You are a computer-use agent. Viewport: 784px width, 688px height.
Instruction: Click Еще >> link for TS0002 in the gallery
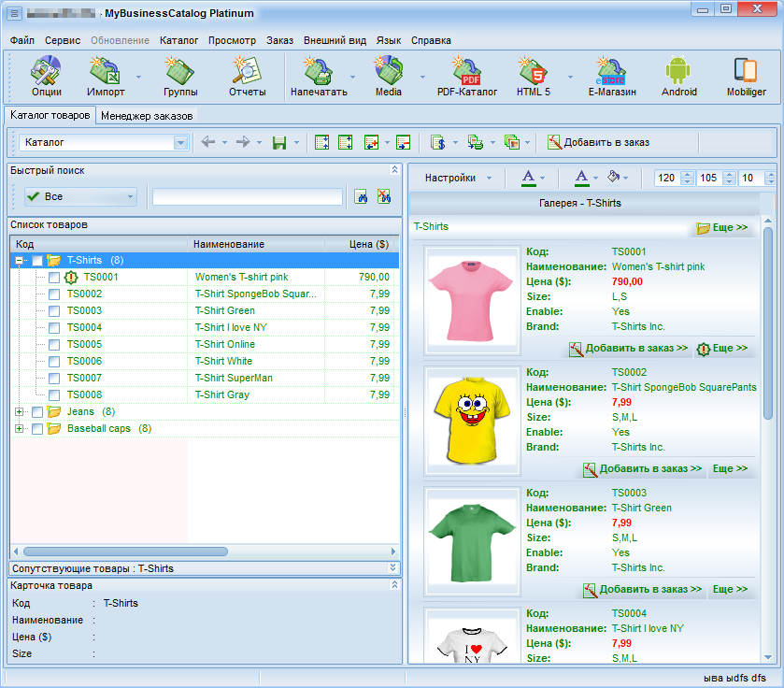pyautogui.click(x=730, y=468)
